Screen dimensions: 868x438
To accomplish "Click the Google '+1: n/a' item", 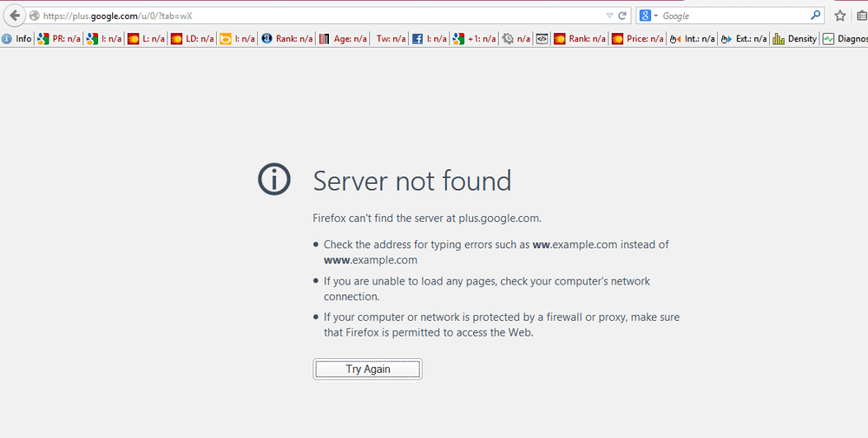I will 475,39.
